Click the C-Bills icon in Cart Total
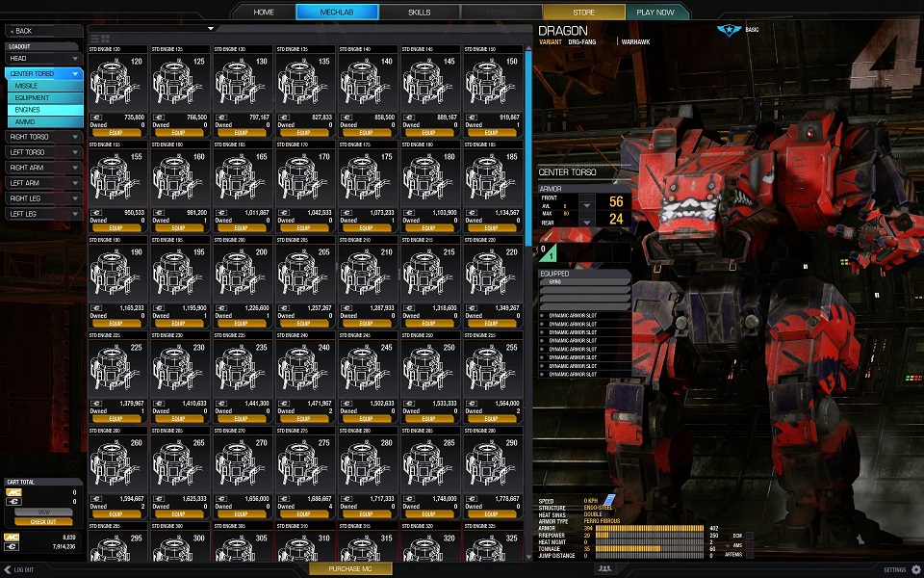The height and width of the screenshot is (578, 924). [13, 501]
